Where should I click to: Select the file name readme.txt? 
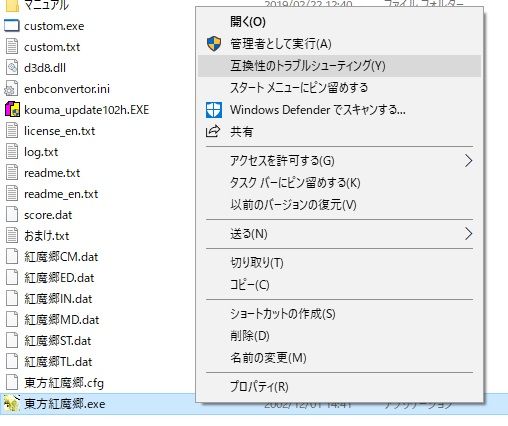52,173
